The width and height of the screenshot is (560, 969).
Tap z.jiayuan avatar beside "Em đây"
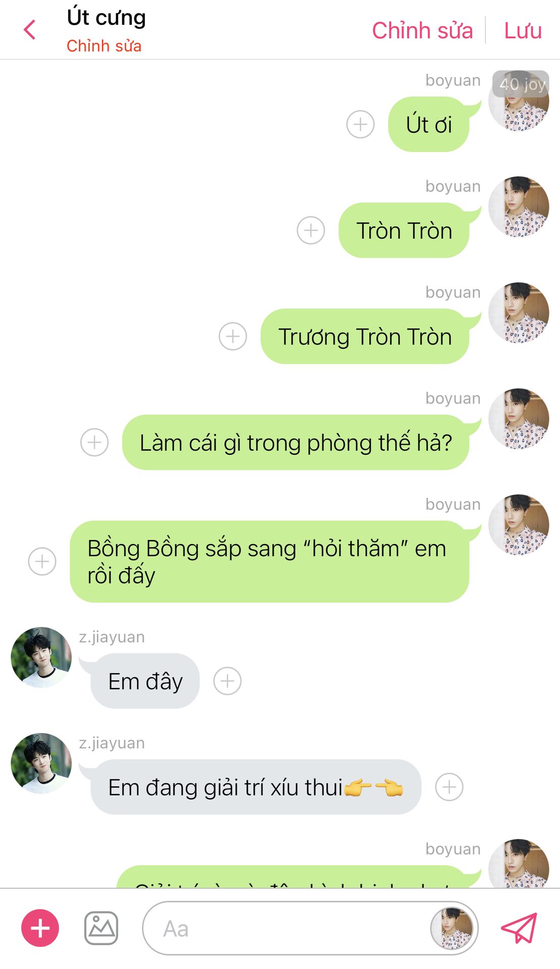coord(41,657)
